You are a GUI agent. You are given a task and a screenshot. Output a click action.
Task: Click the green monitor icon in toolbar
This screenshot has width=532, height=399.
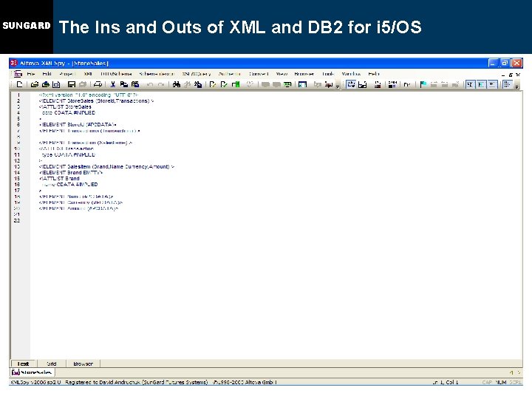[x=287, y=84]
